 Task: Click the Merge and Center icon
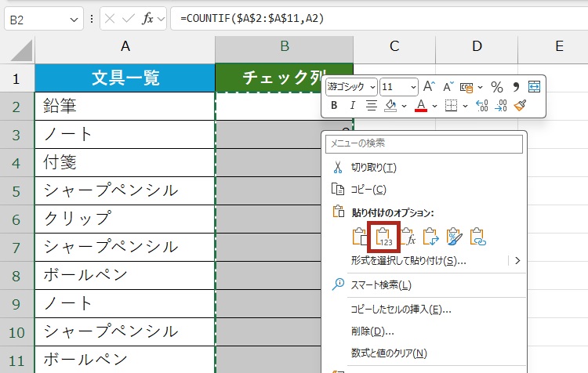(535, 86)
